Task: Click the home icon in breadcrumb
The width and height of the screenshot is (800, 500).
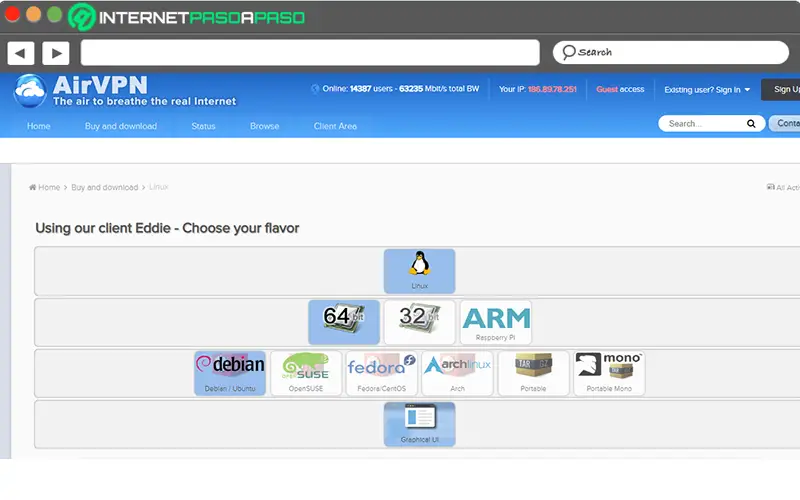Action: (33, 187)
